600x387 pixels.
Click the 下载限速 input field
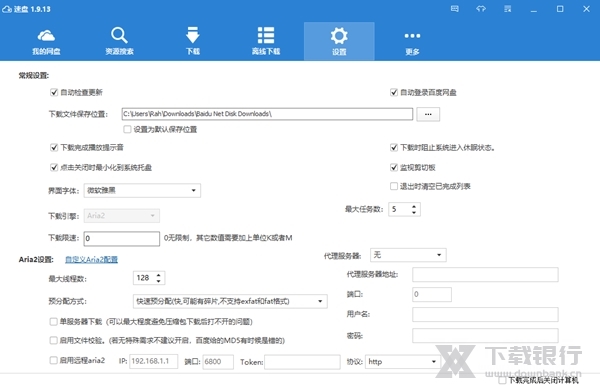click(x=122, y=238)
